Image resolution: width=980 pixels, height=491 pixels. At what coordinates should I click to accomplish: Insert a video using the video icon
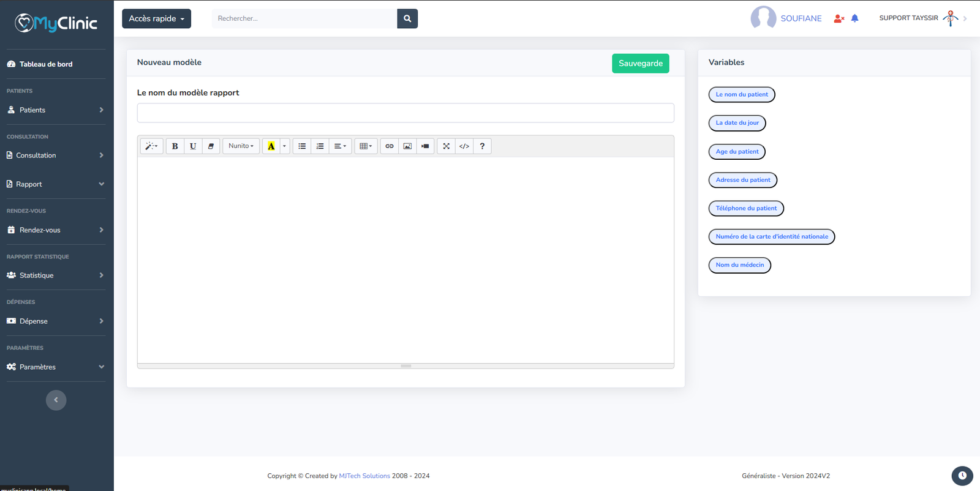pyautogui.click(x=425, y=146)
